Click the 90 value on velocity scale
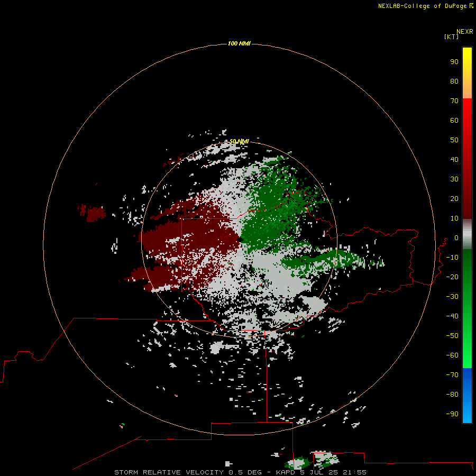The width and height of the screenshot is (476, 476). [454, 62]
